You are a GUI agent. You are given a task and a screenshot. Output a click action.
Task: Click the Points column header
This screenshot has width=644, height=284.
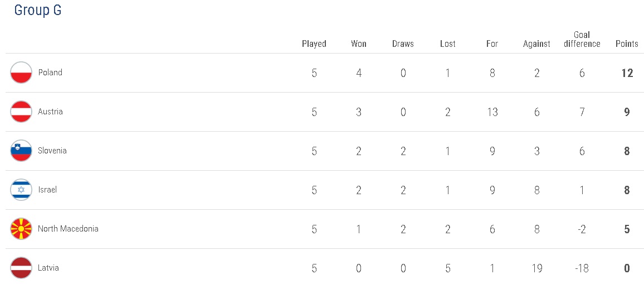[x=627, y=44]
